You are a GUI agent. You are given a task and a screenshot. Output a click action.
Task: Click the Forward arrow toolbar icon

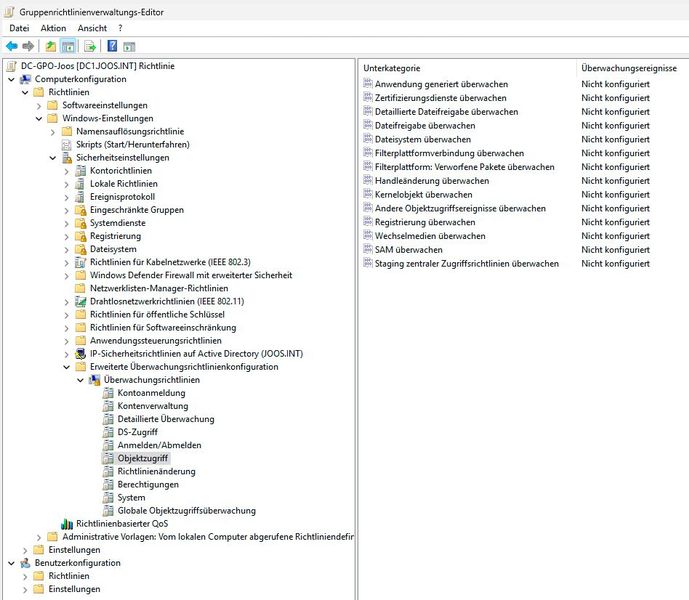coord(28,46)
